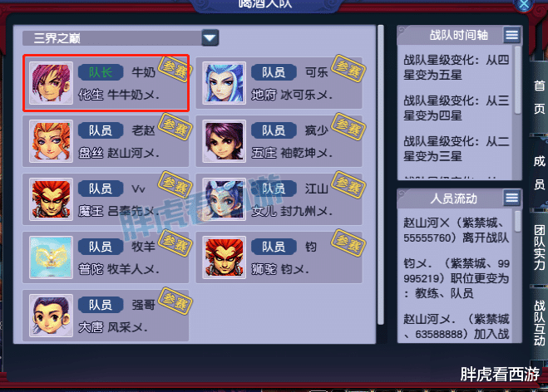Click the member list vertical scrollbar
This screenshot has height=392, width=548.
click(x=381, y=174)
